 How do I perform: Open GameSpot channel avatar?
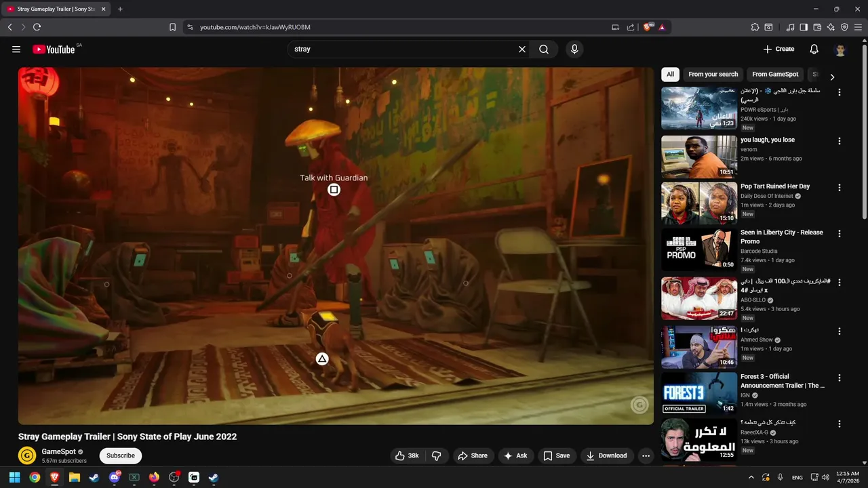point(27,455)
